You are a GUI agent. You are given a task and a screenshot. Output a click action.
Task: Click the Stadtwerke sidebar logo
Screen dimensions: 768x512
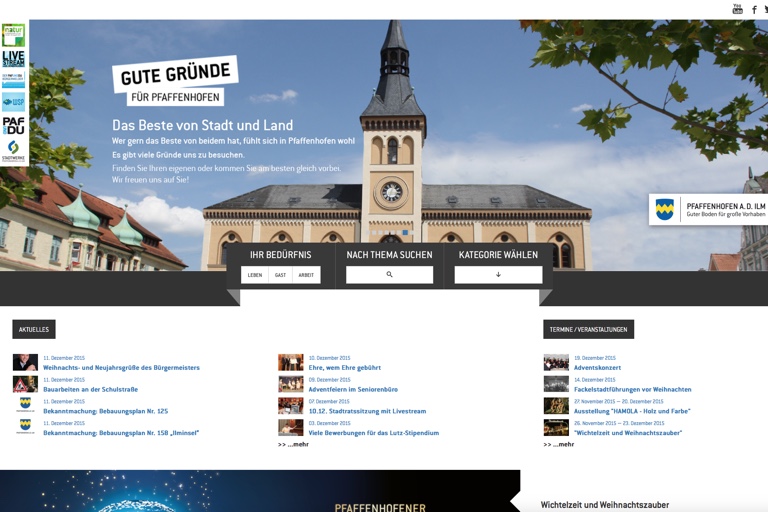pyautogui.click(x=13, y=150)
